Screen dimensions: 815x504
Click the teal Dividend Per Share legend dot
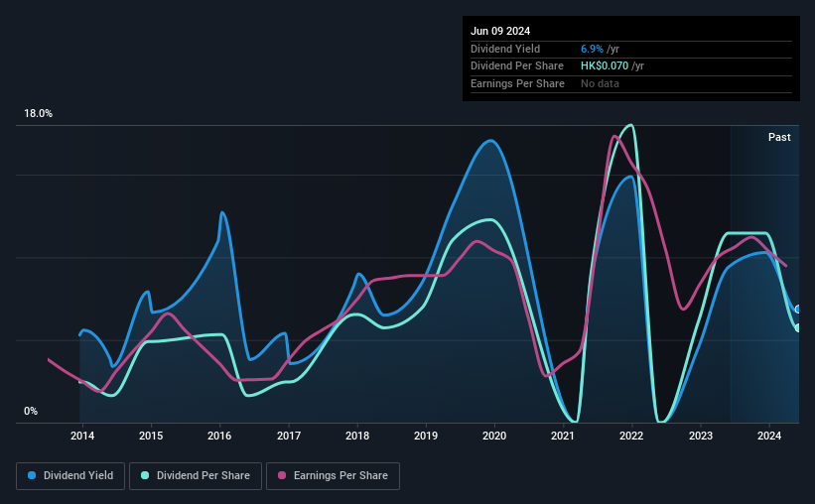pyautogui.click(x=145, y=475)
